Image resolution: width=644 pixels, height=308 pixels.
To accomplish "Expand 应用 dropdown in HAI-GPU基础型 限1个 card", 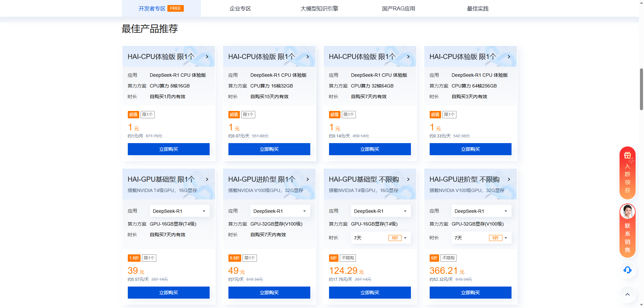I will (x=179, y=211).
